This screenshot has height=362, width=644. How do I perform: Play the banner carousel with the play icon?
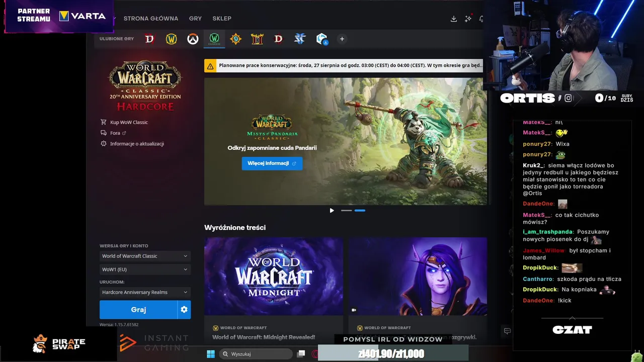click(x=332, y=210)
